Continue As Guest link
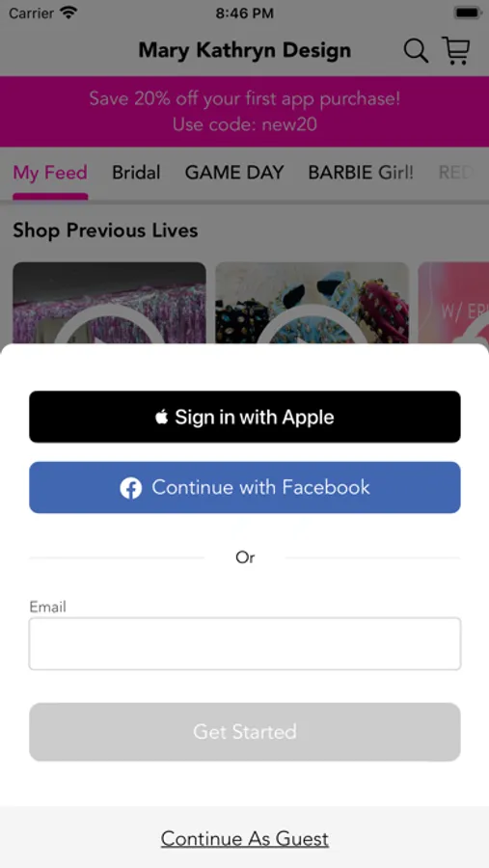 click(245, 839)
